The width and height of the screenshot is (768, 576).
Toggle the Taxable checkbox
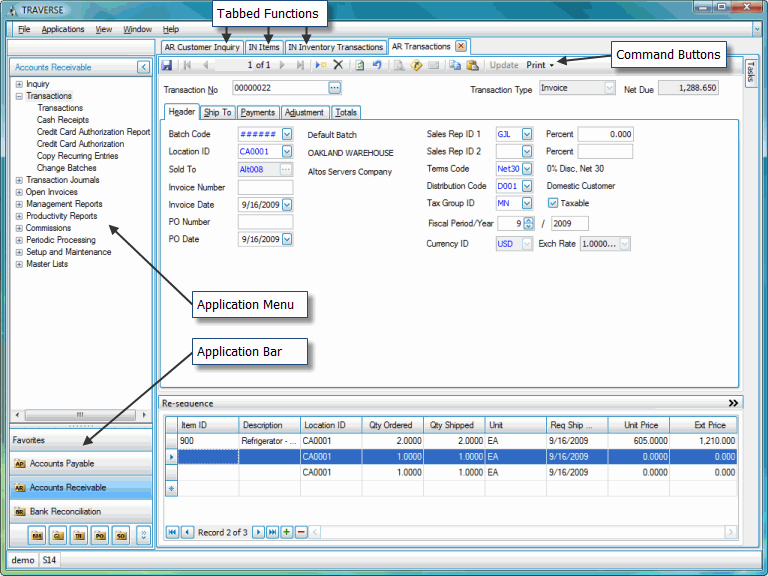(553, 203)
